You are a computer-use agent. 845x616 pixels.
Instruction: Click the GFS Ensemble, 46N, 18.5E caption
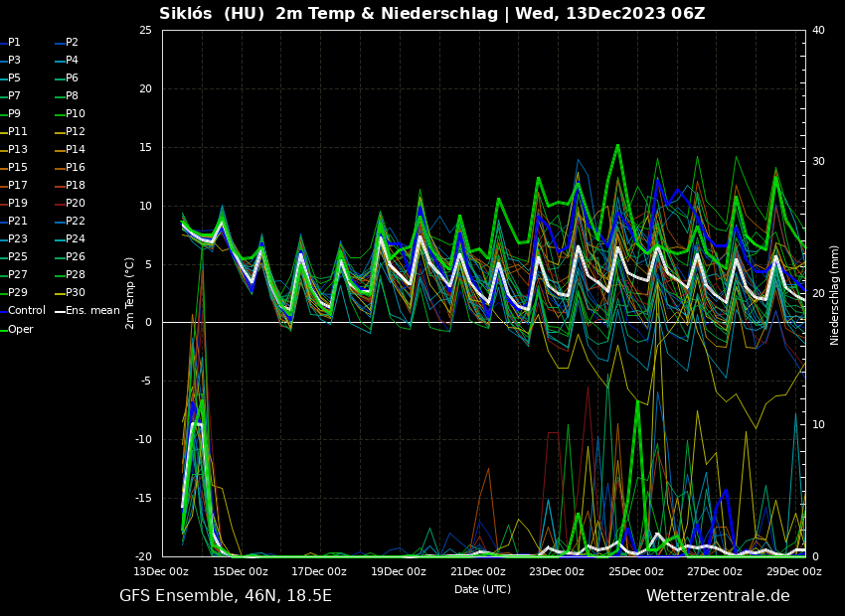coord(226,596)
